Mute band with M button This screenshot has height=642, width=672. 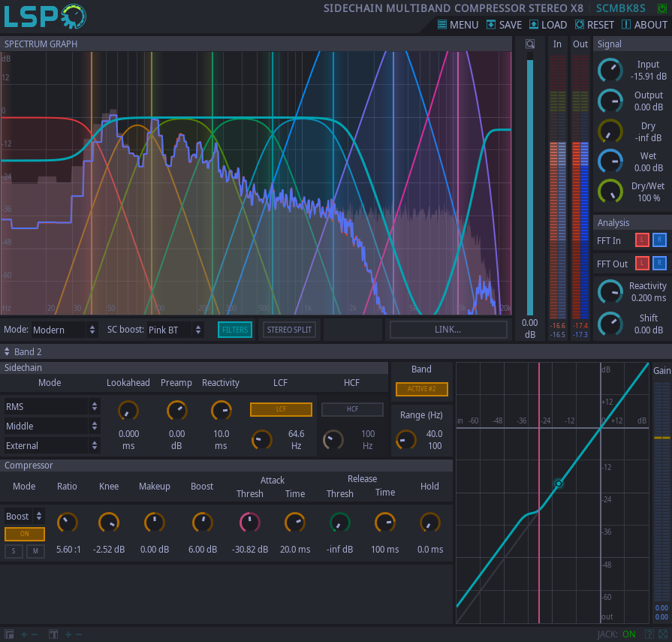click(x=35, y=551)
